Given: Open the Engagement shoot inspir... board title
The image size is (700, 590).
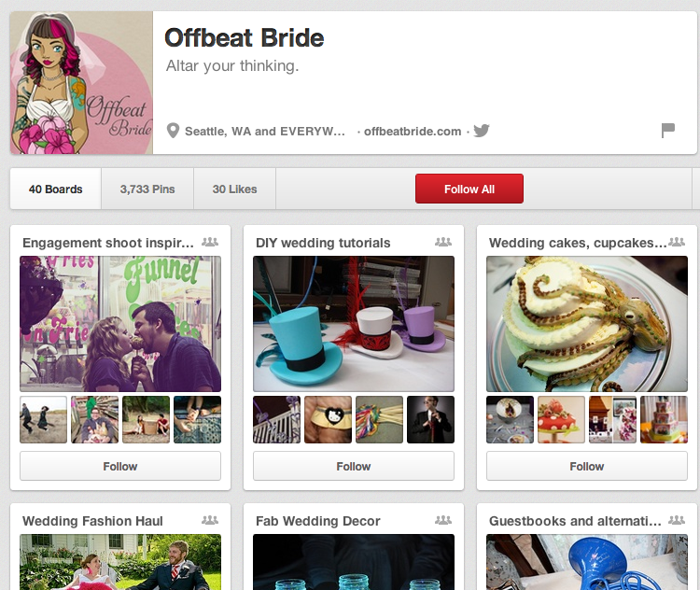Looking at the screenshot, I should pyautogui.click(x=108, y=243).
